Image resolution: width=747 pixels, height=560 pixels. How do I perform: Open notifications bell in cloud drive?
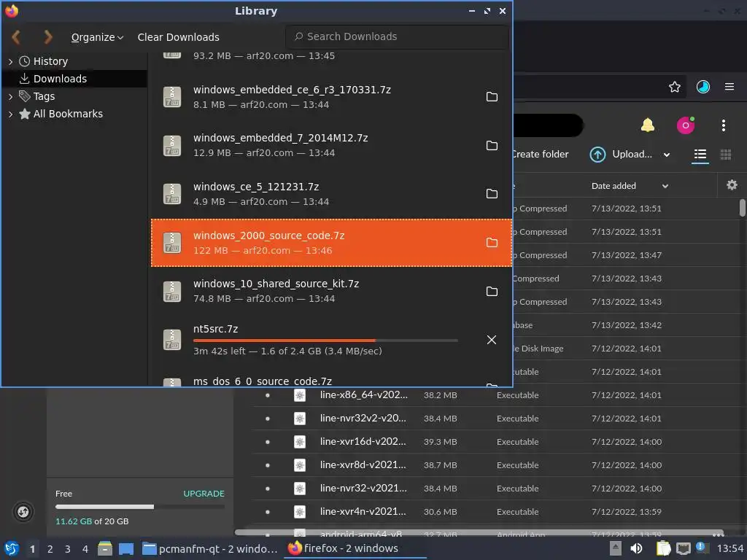648,125
